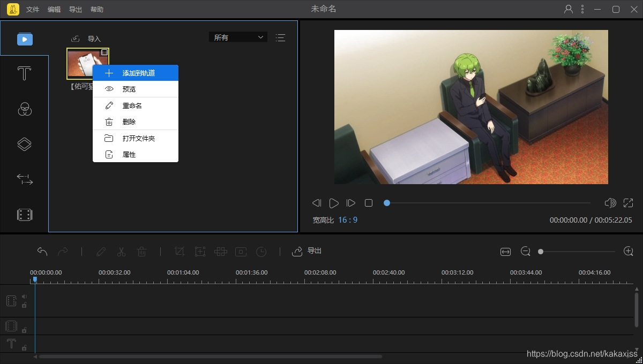The image size is (643, 364).
Task: Click the overlay track icon
Action: point(11,326)
